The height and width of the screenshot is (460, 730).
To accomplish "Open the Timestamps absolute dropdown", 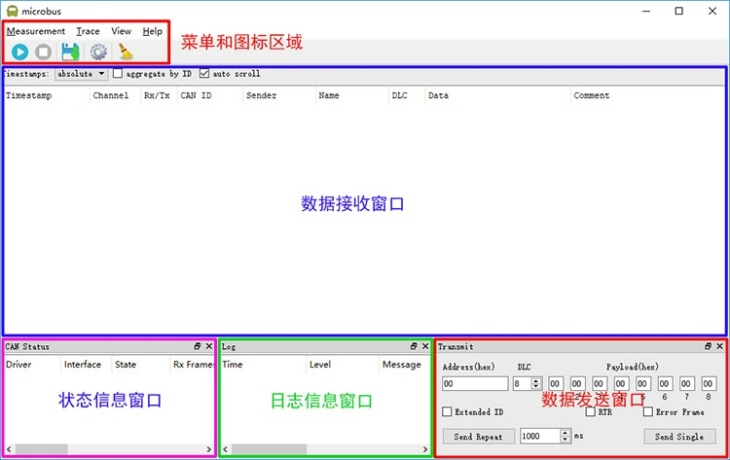I will click(81, 74).
